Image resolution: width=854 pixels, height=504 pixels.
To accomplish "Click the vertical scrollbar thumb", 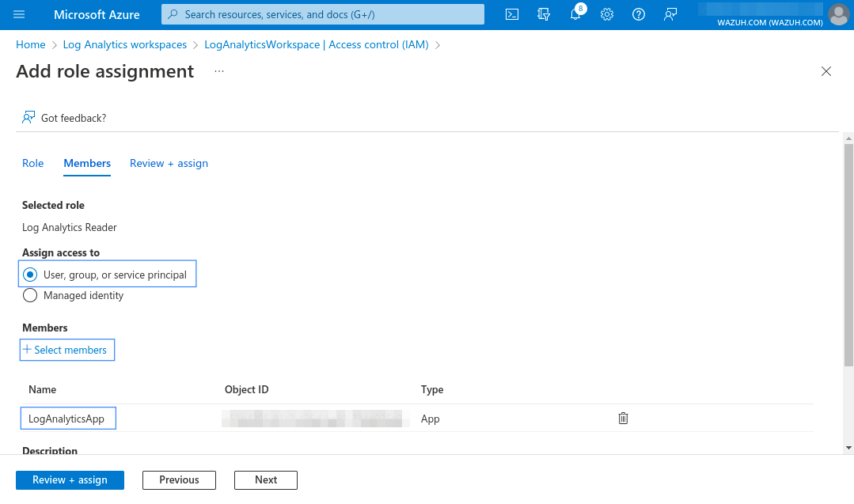I will [x=848, y=255].
